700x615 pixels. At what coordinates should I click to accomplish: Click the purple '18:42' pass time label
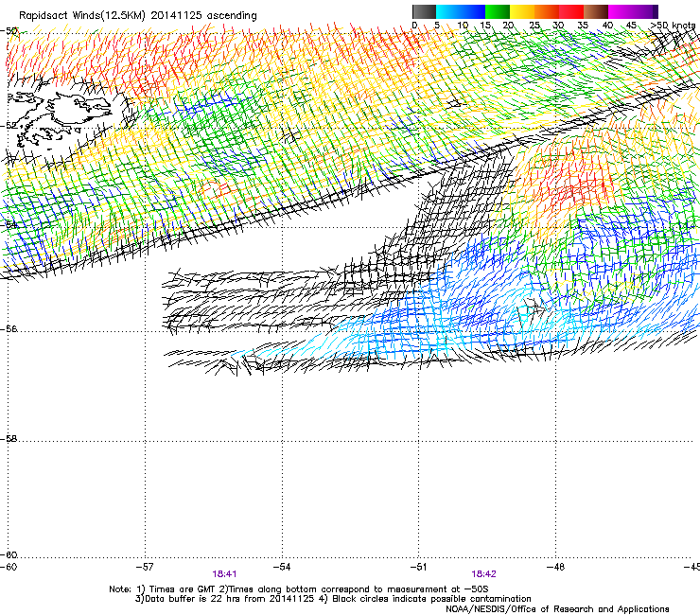click(483, 574)
